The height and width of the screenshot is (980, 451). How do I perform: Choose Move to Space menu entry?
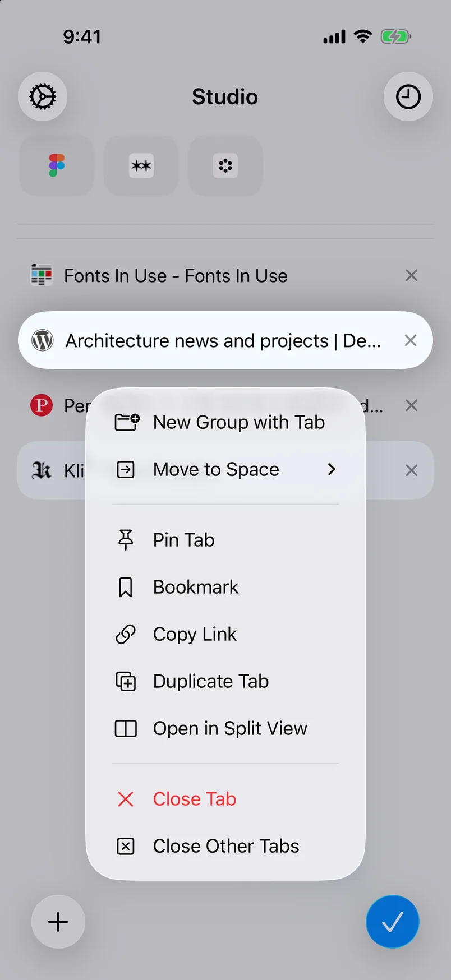pyautogui.click(x=225, y=469)
